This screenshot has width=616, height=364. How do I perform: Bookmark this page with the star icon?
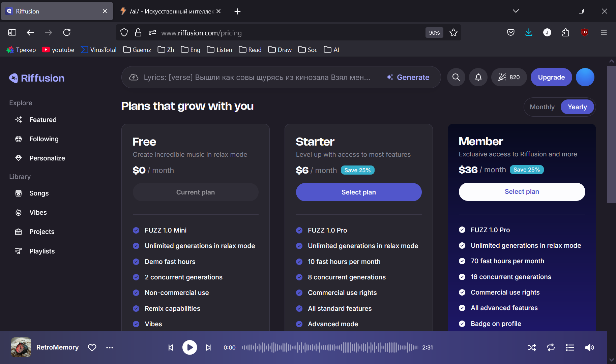coord(453,33)
